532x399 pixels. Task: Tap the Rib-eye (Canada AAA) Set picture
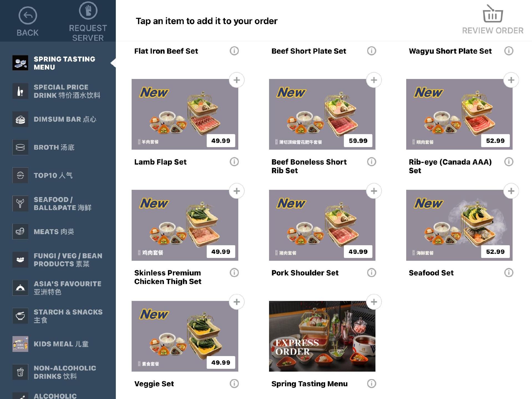(459, 114)
